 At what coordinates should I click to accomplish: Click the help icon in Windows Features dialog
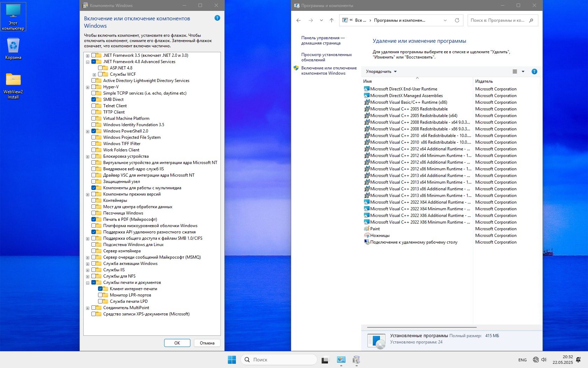click(217, 18)
